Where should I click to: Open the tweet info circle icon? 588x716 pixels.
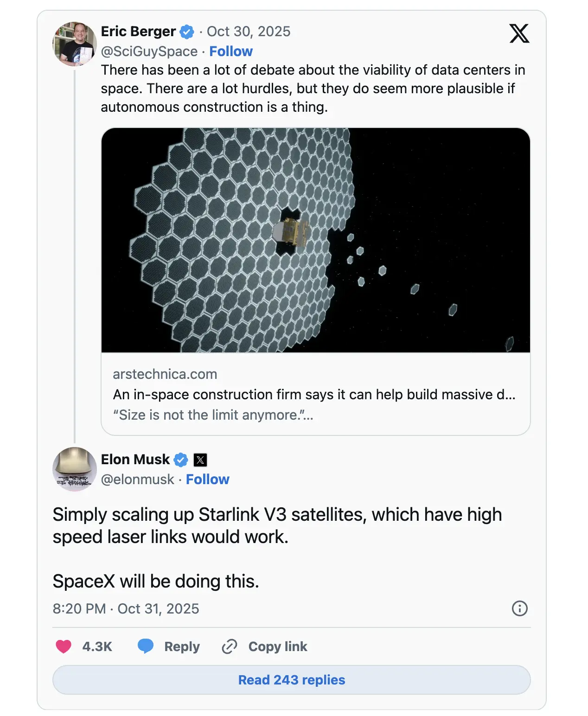pos(519,608)
